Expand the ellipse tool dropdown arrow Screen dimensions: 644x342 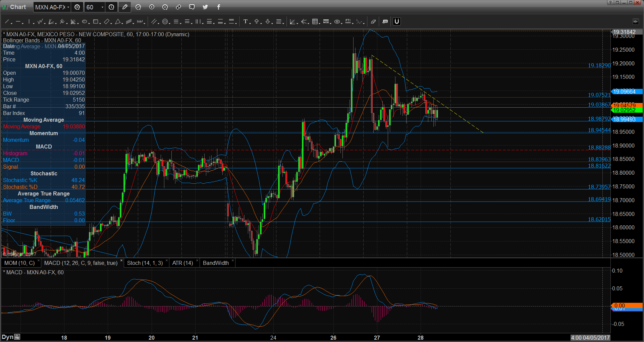[89, 23]
